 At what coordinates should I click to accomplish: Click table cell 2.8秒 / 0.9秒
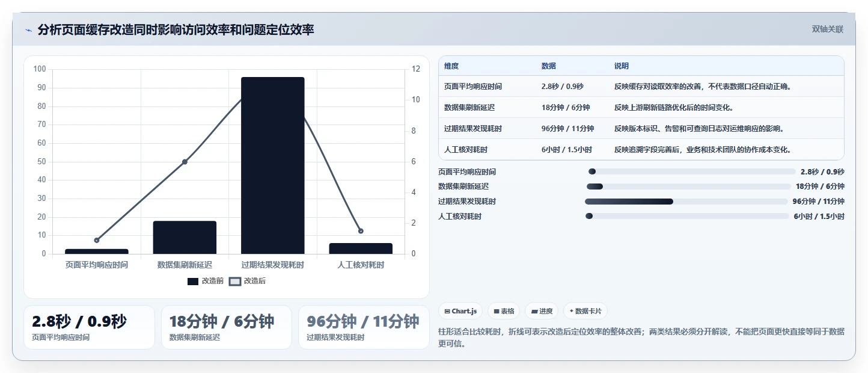[562, 87]
